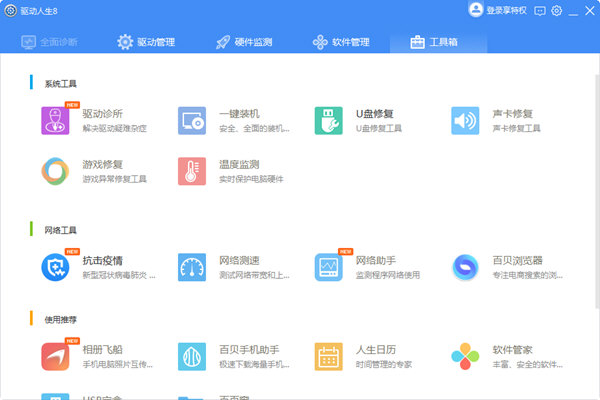
Task: Click the 游戏异常修复工具 description text
Action: click(x=114, y=179)
